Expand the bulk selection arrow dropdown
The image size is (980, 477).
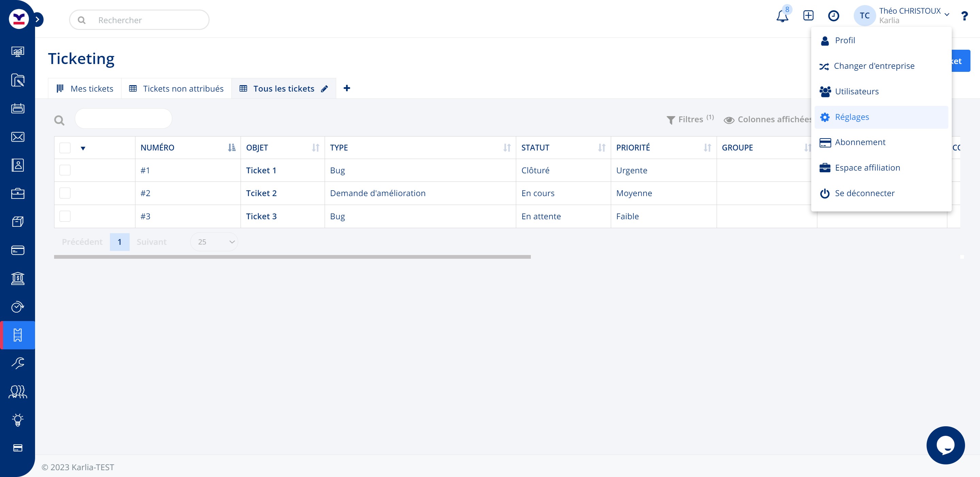tap(83, 148)
